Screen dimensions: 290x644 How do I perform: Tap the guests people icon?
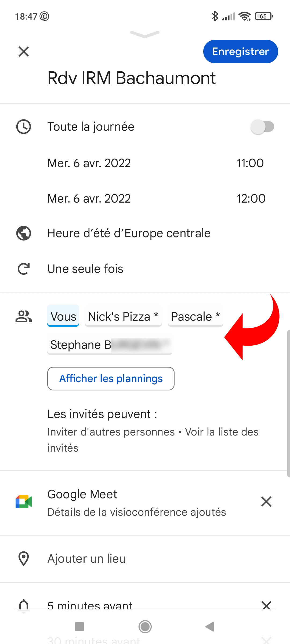click(24, 316)
